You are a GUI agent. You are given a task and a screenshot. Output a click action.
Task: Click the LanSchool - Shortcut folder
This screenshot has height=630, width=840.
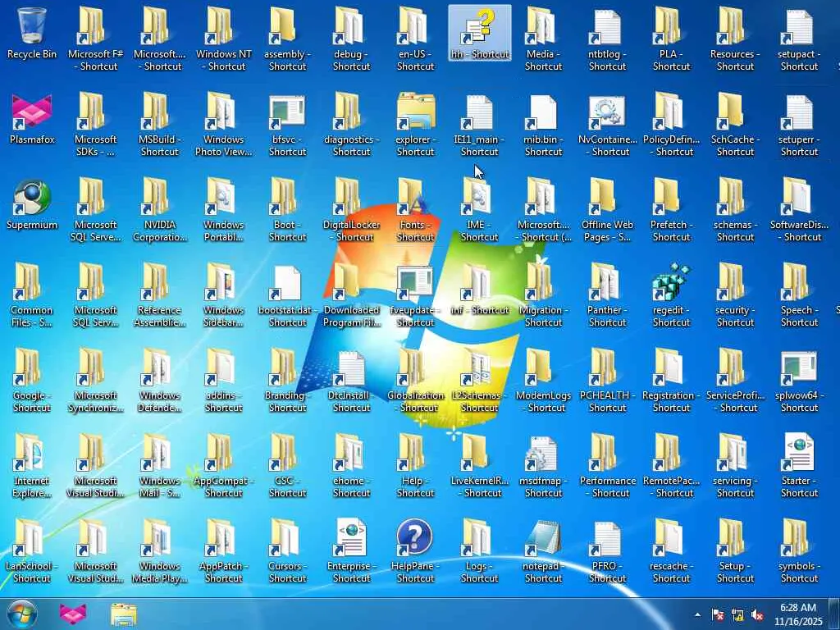click(32, 552)
